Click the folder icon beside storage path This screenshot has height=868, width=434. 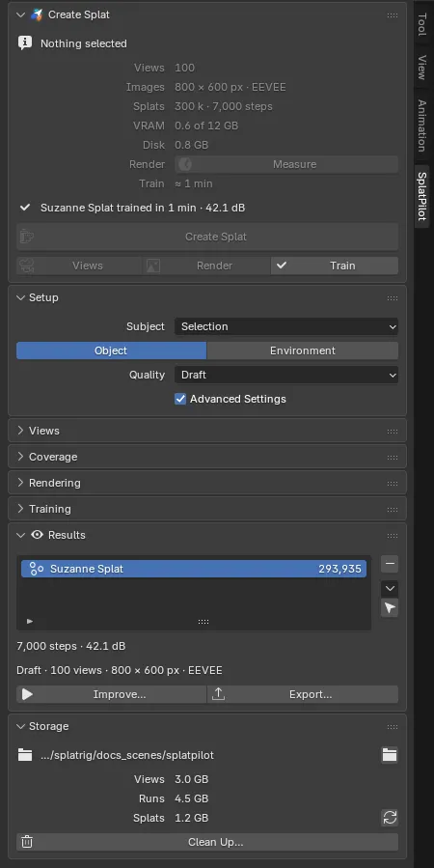click(x=25, y=755)
